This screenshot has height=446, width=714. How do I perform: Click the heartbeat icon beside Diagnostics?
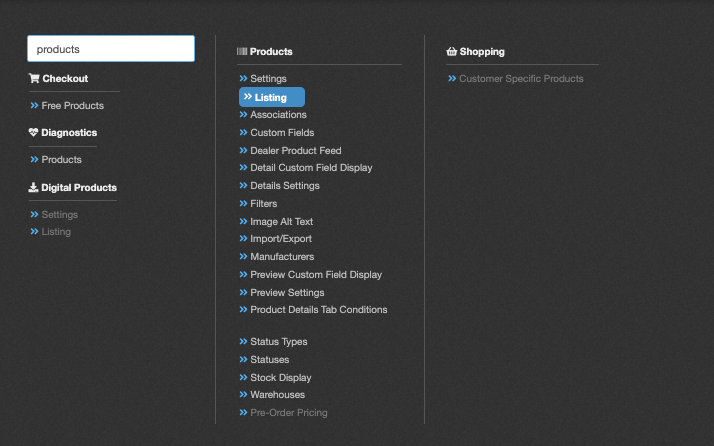point(33,132)
